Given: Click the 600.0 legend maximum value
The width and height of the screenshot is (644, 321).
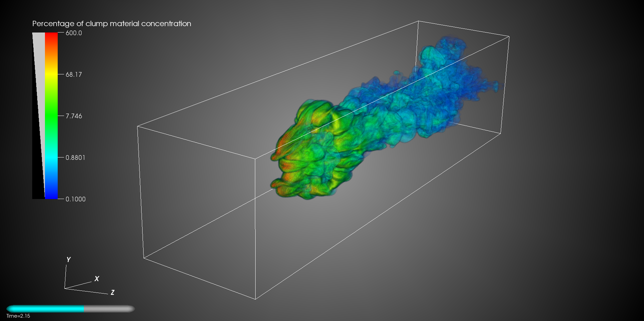Looking at the screenshot, I should [x=74, y=33].
